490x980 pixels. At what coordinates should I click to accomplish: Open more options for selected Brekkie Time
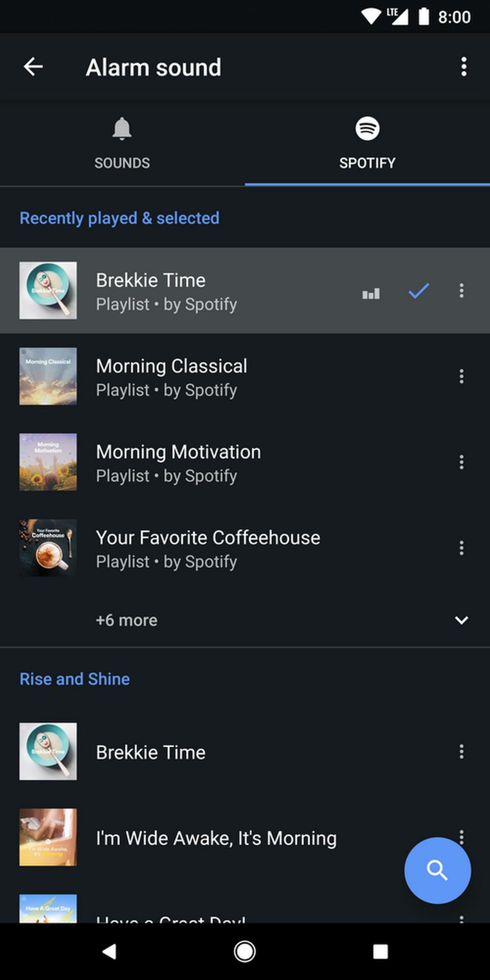[461, 291]
